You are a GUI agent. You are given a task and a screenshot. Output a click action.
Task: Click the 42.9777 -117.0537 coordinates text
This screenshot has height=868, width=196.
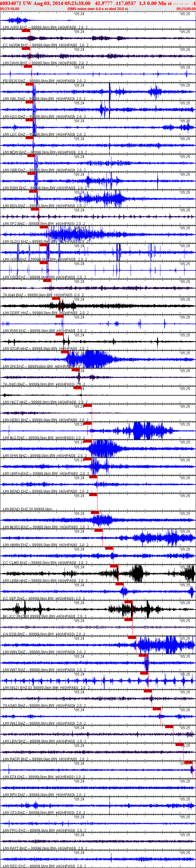click(x=115, y=3)
